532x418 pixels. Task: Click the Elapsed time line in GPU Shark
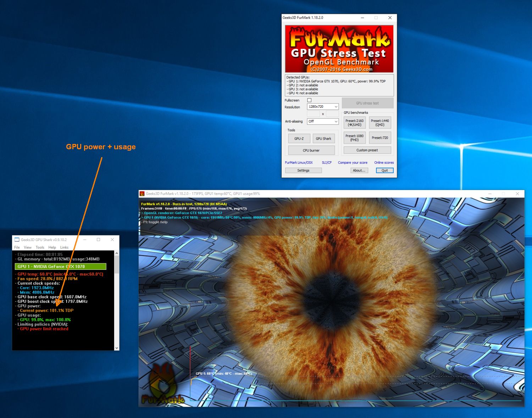tap(40, 255)
